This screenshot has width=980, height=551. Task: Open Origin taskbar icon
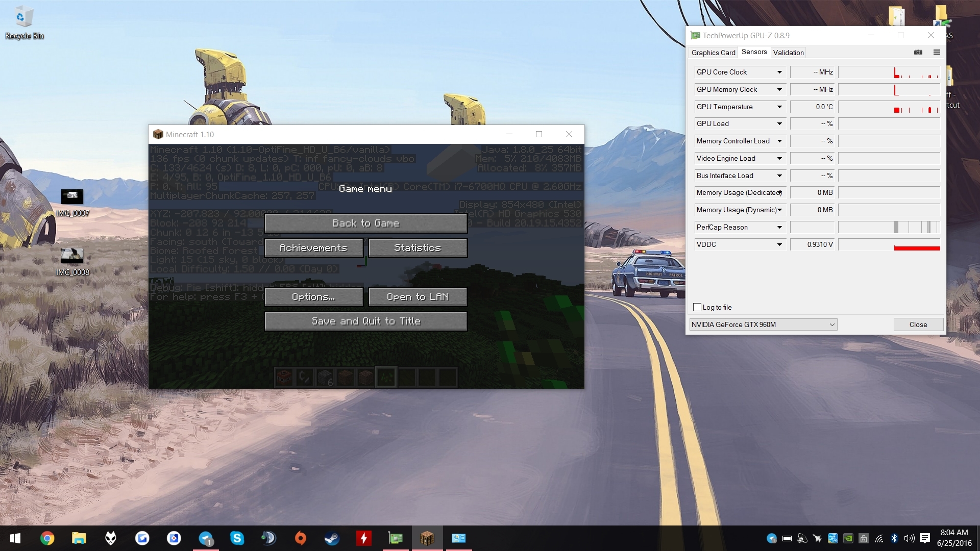(x=300, y=538)
